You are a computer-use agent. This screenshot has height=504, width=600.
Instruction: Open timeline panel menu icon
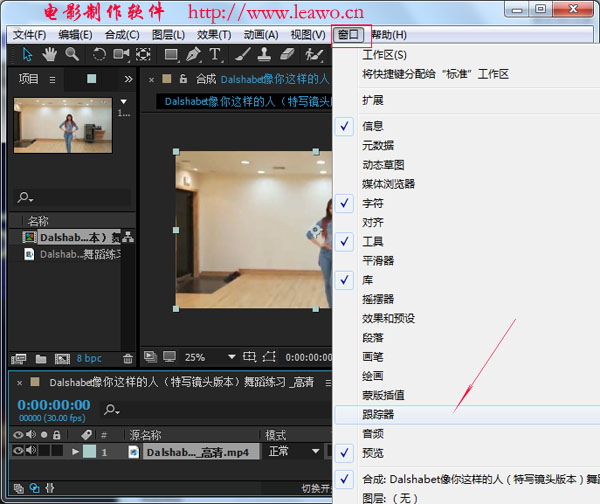(x=328, y=382)
